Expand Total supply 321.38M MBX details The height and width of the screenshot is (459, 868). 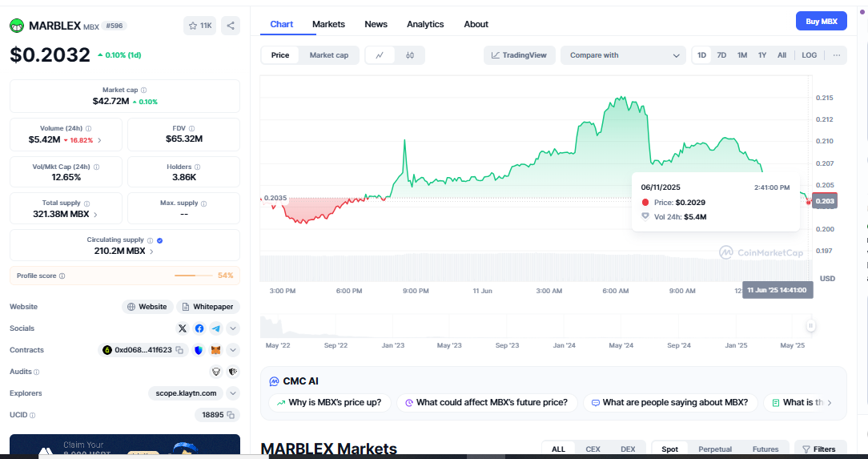coord(95,214)
